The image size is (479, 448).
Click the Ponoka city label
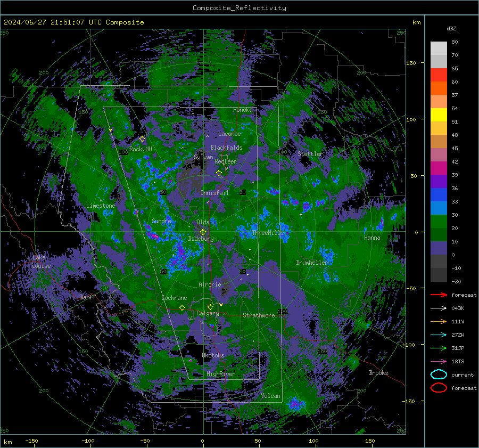coord(243,110)
